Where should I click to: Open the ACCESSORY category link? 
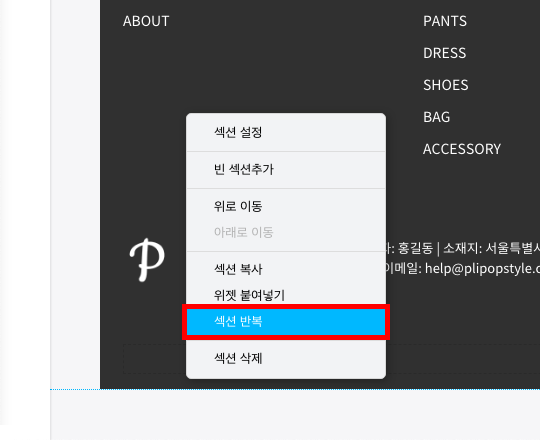(x=462, y=149)
